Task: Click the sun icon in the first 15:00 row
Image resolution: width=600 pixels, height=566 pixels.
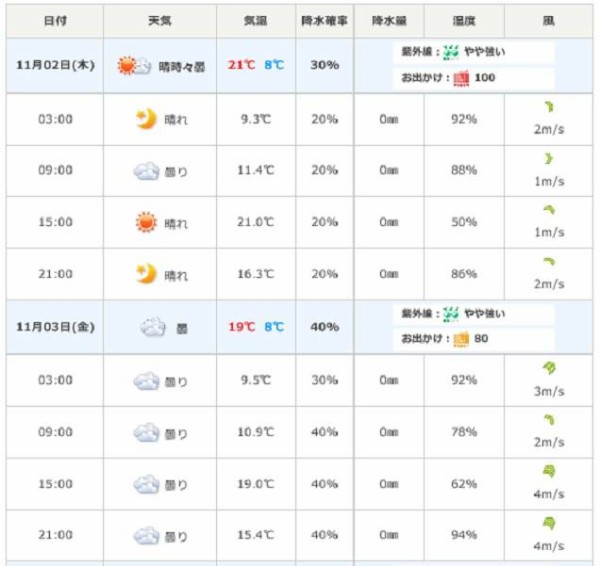Action: tap(146, 222)
